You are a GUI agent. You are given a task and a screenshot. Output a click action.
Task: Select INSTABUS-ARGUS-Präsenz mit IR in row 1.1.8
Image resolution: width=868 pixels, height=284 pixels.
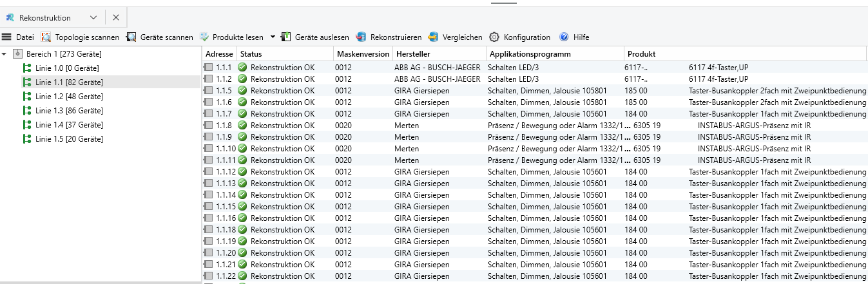click(x=754, y=125)
